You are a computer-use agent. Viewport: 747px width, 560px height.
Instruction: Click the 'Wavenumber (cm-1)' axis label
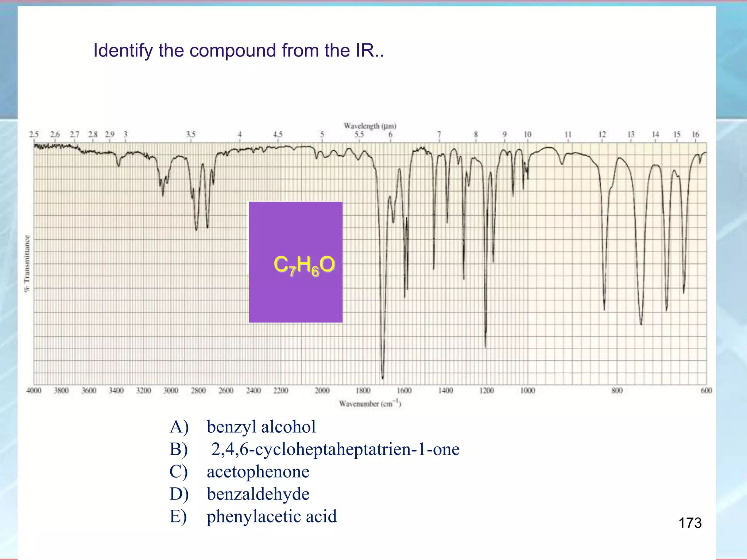point(370,404)
